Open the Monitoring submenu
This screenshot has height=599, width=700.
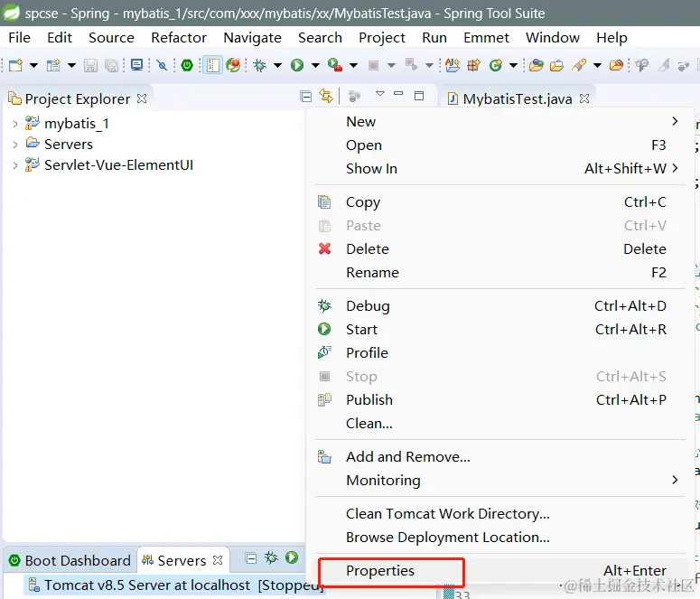pyautogui.click(x=500, y=480)
